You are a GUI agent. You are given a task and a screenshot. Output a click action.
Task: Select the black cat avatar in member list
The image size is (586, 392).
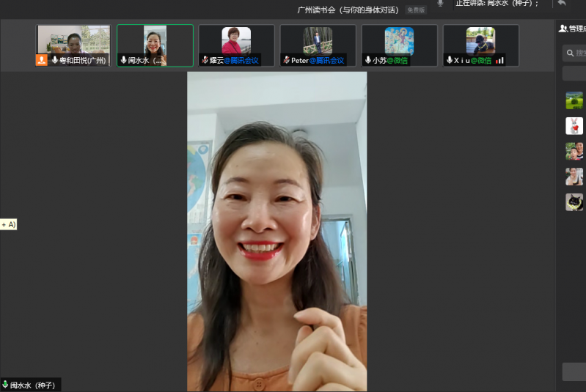pyautogui.click(x=574, y=202)
